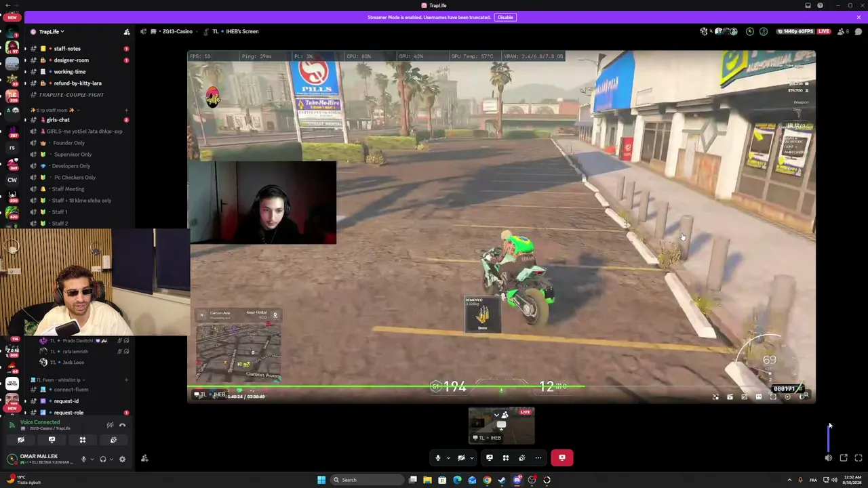Click the share screen icon in the voice panel

point(52,440)
